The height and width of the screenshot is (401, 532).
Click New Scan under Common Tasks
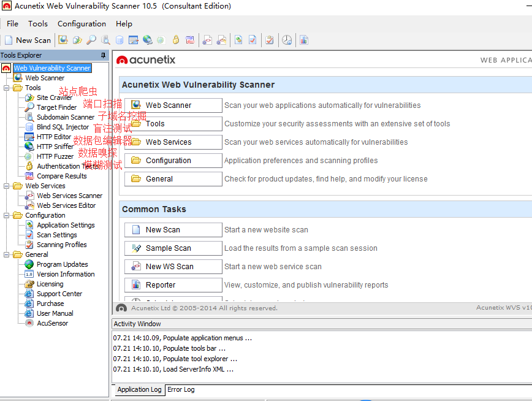click(173, 230)
